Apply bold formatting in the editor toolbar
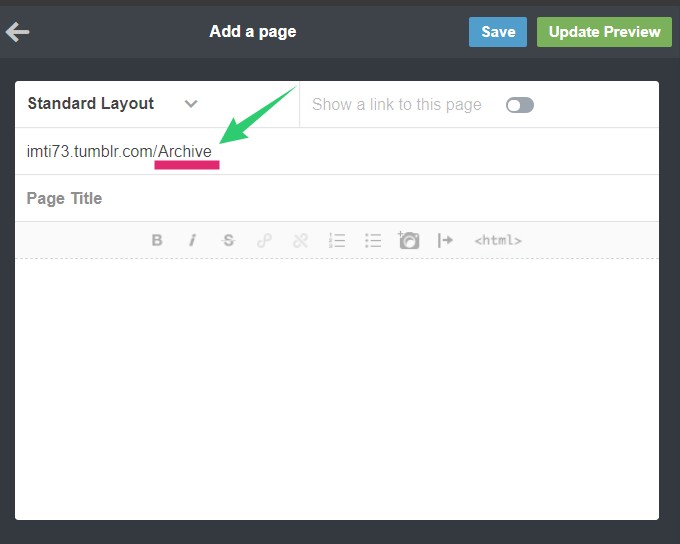 pos(157,240)
